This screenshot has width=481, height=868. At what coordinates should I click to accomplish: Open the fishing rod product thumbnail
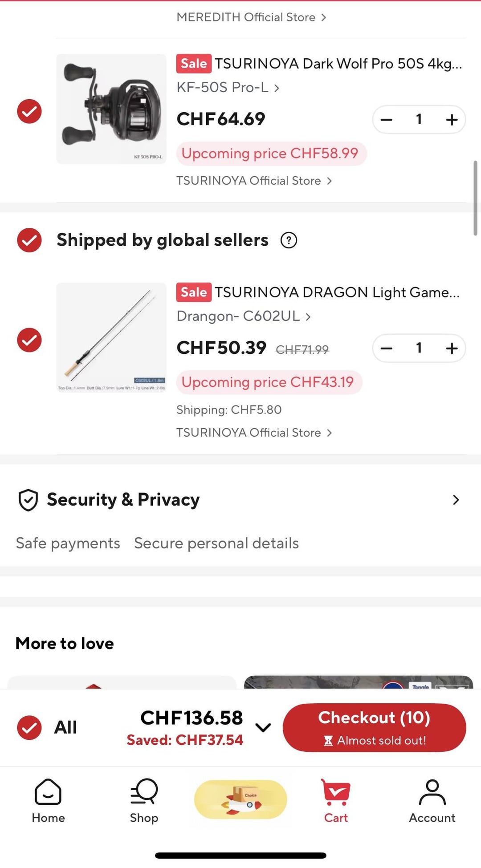pos(111,337)
